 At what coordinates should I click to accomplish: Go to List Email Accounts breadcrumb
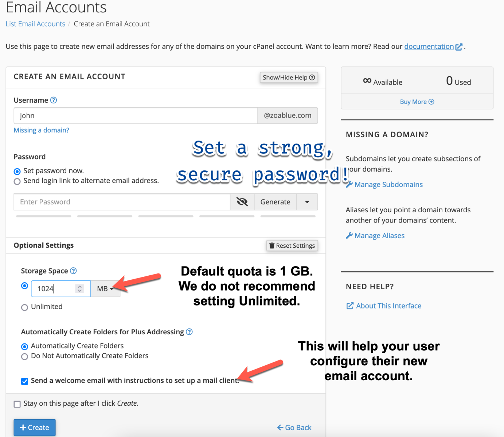[x=35, y=24]
